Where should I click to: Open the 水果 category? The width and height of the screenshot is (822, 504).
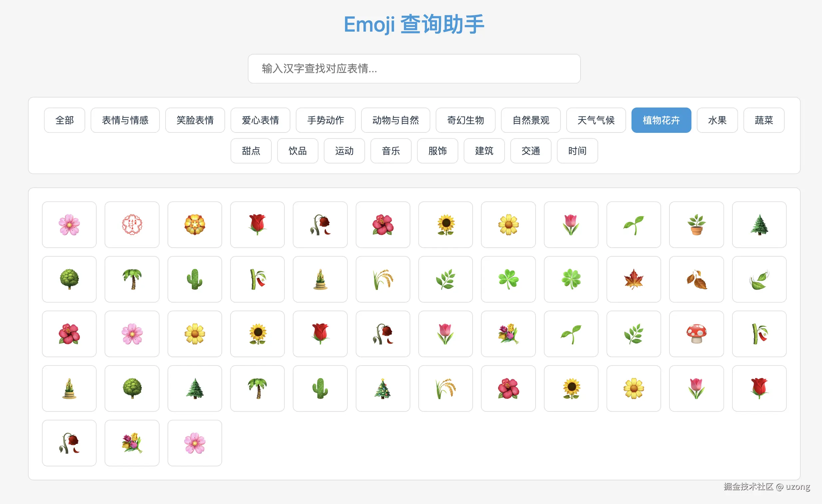pyautogui.click(x=717, y=120)
